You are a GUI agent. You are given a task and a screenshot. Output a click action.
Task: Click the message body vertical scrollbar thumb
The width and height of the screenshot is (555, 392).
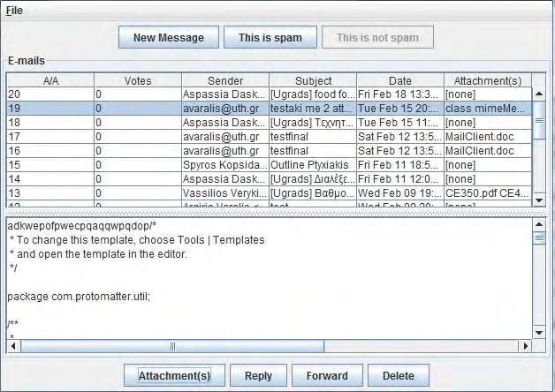pos(539,237)
